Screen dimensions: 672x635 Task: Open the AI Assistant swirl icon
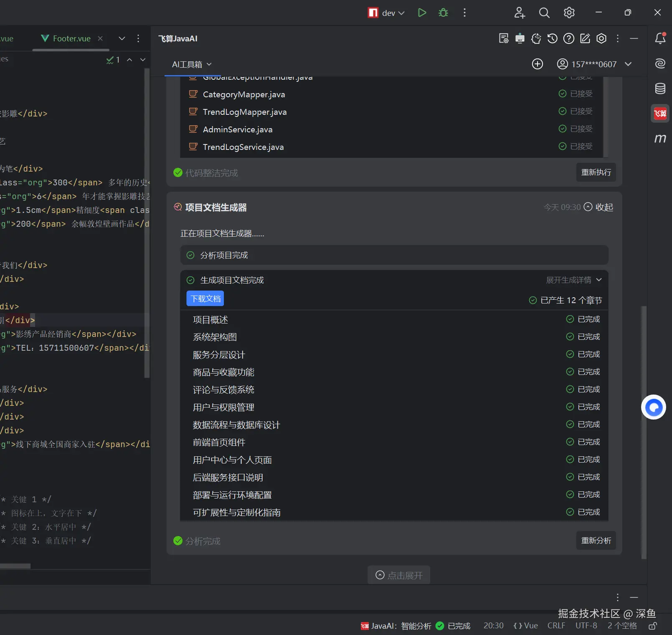660,63
